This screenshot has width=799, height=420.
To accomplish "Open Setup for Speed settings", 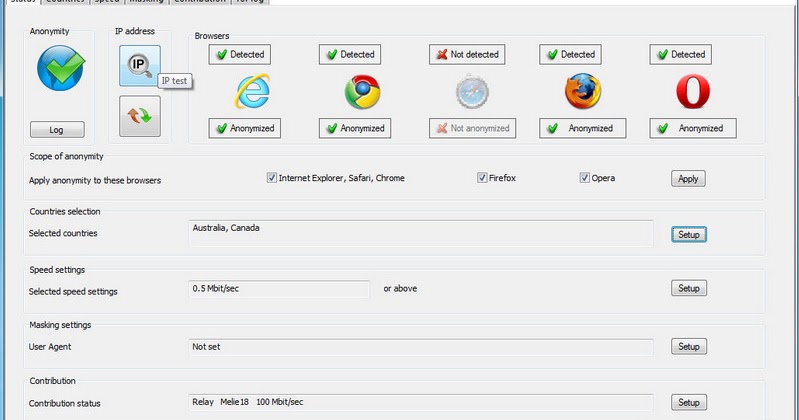I will [689, 288].
